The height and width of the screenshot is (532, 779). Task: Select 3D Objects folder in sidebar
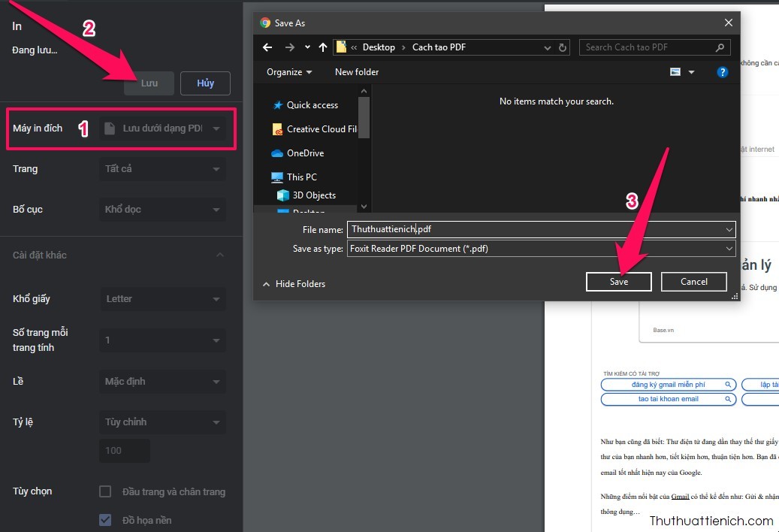tap(314, 195)
